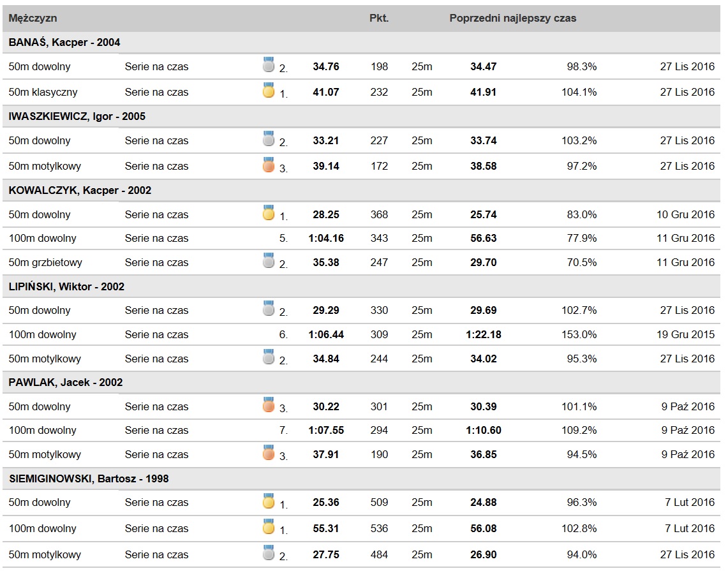728x571 pixels.
Task: Click the Pkt. column header
Action: click(379, 18)
